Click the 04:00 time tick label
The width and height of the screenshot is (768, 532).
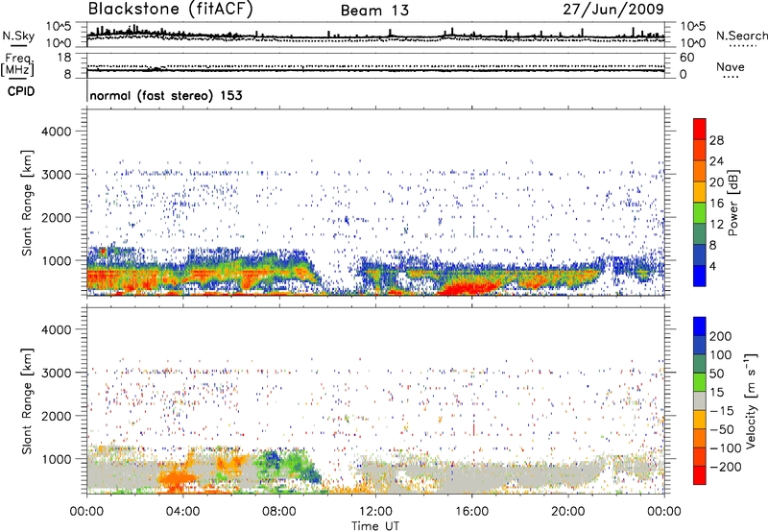click(182, 512)
